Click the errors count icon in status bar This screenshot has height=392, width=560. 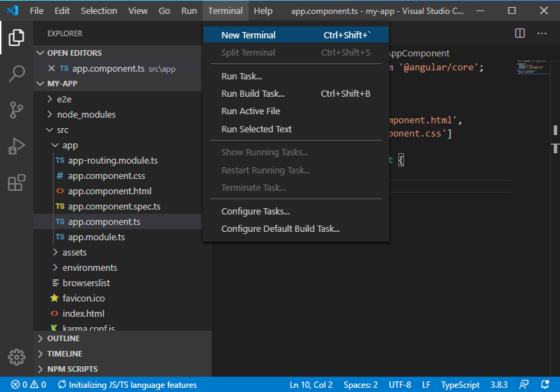pyautogui.click(x=15, y=384)
